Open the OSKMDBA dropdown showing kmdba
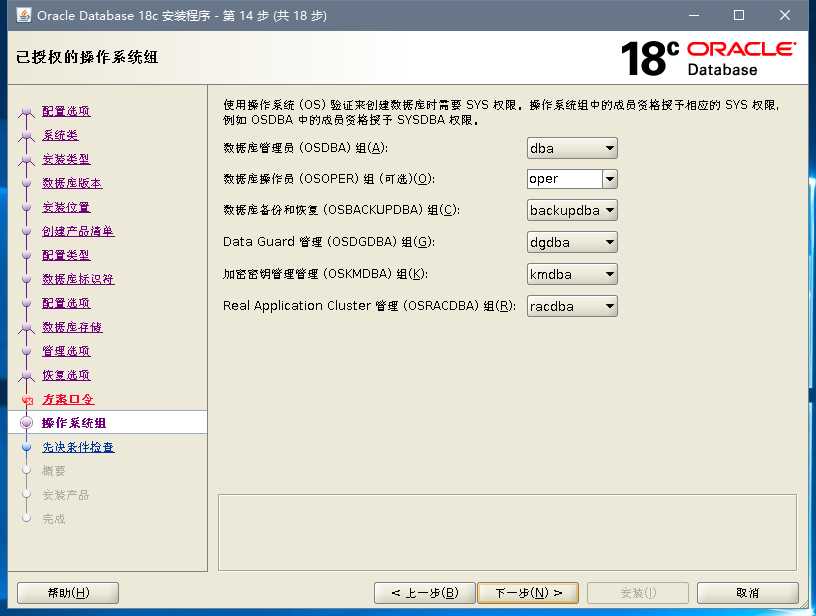816x616 pixels. coord(572,274)
